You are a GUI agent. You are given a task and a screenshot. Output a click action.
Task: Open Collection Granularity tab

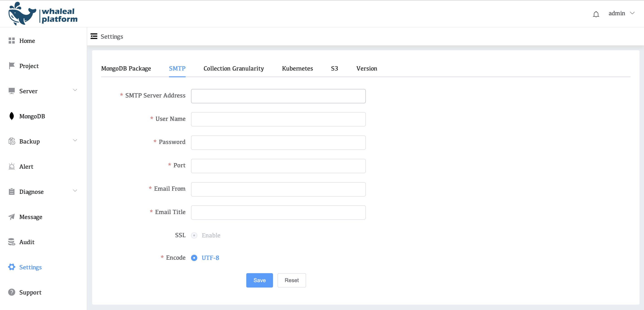234,69
